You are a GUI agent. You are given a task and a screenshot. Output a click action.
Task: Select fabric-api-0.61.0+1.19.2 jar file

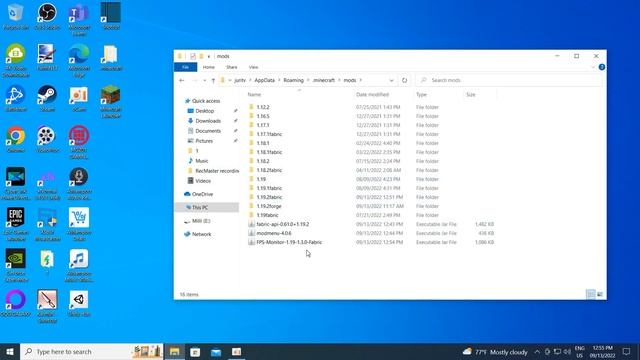(x=282, y=224)
